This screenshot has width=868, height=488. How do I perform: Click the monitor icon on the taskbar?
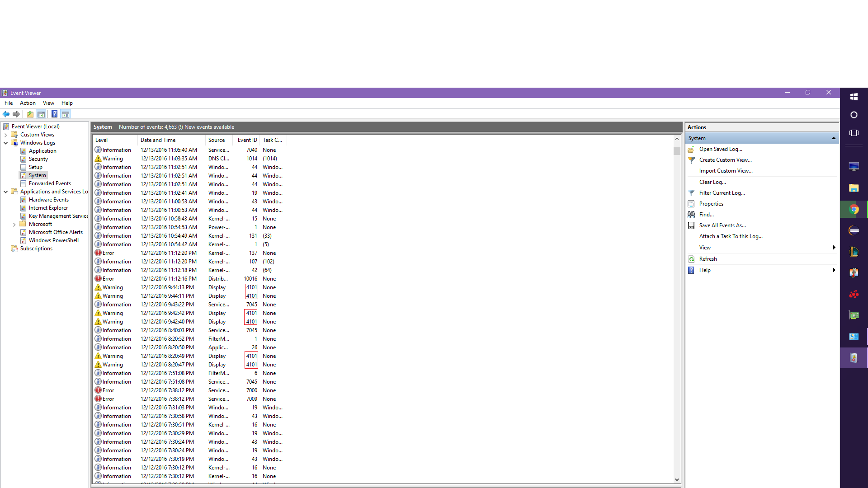[854, 167]
